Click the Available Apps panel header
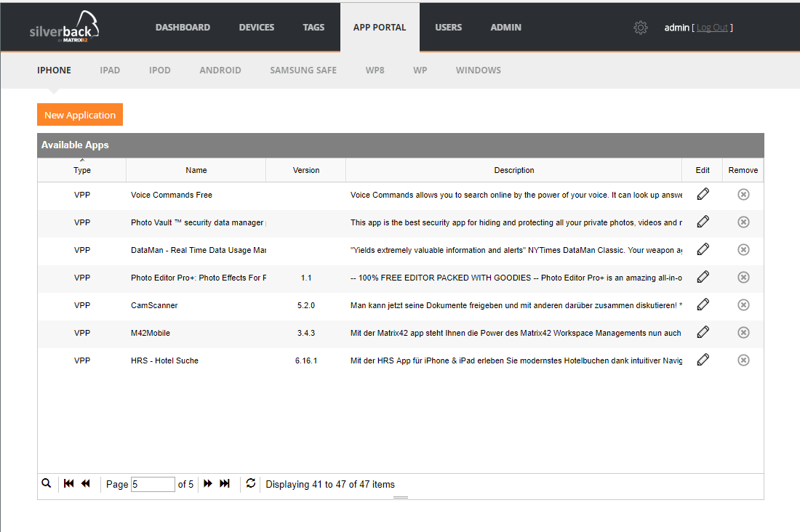Image resolution: width=800 pixels, height=532 pixels. 401,145
